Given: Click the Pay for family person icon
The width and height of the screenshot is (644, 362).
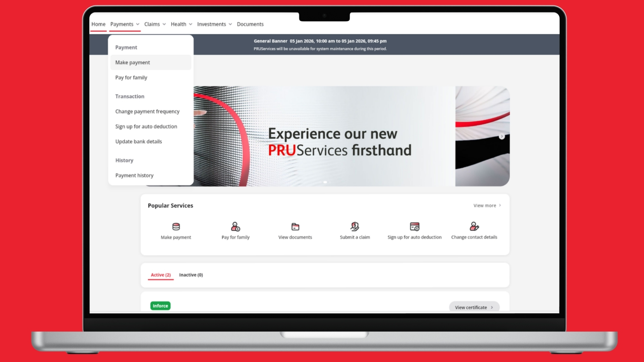Looking at the screenshot, I should 235,227.
